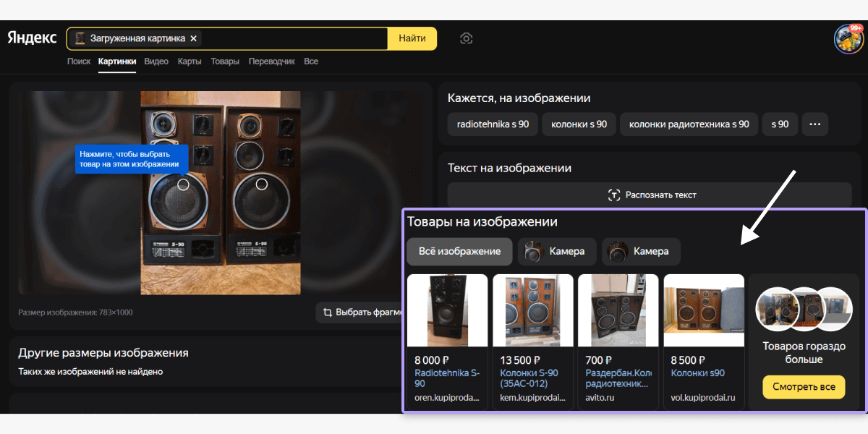Open the Колонки S-90 (35АС-012) link
868x434 pixels.
(529, 378)
